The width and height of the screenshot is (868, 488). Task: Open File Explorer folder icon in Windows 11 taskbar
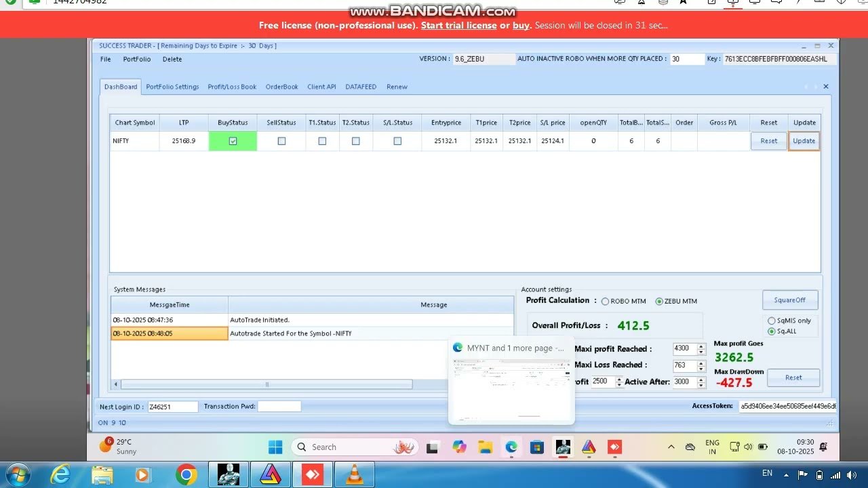[485, 447]
